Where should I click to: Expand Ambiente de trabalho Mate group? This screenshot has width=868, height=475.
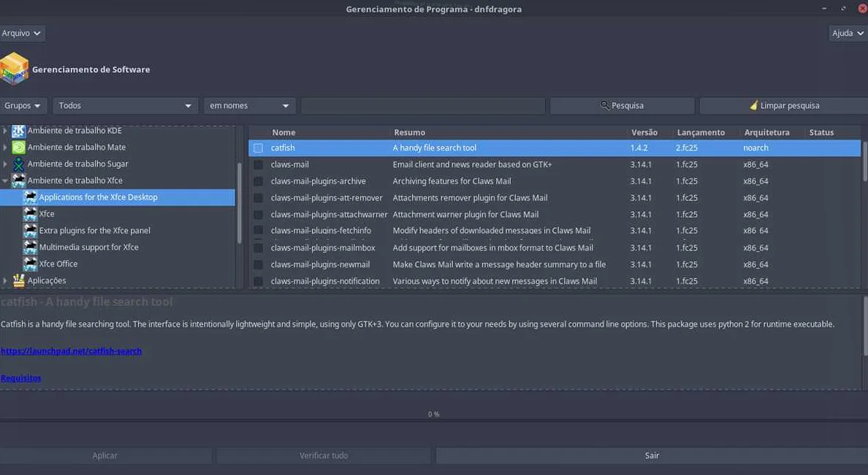tap(5, 148)
